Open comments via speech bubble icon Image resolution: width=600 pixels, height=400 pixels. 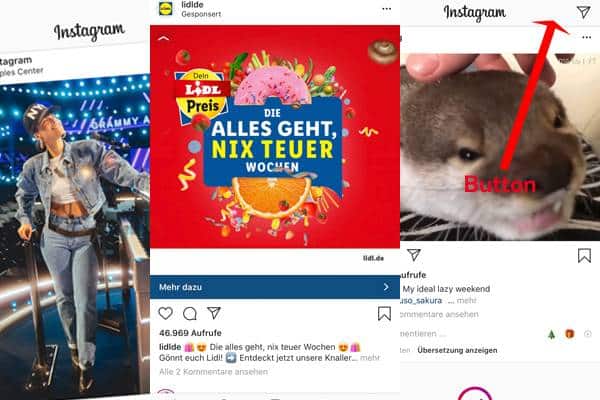pyautogui.click(x=190, y=313)
